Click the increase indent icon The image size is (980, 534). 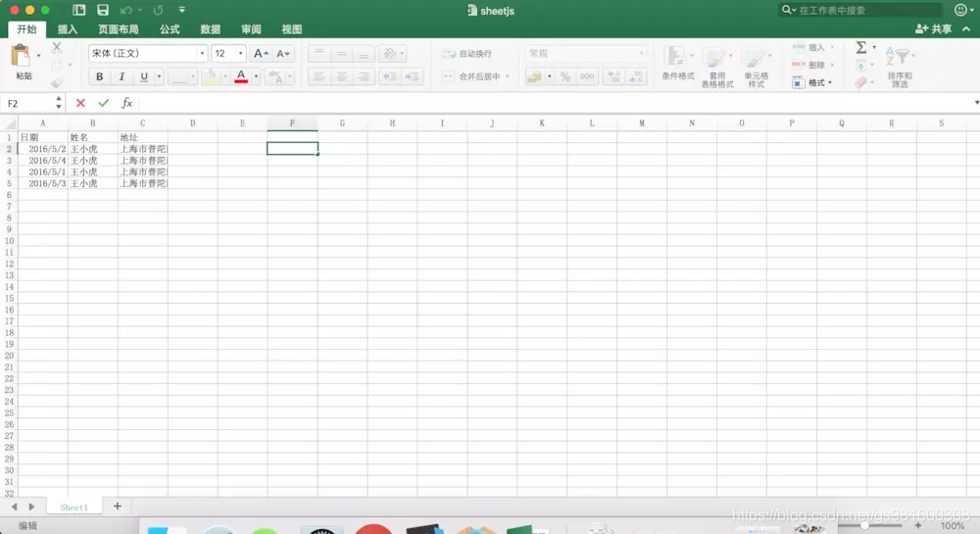(412, 76)
